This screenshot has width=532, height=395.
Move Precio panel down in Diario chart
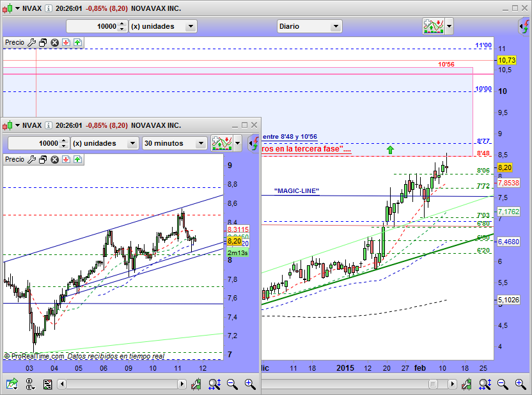pyautogui.click(x=66, y=42)
